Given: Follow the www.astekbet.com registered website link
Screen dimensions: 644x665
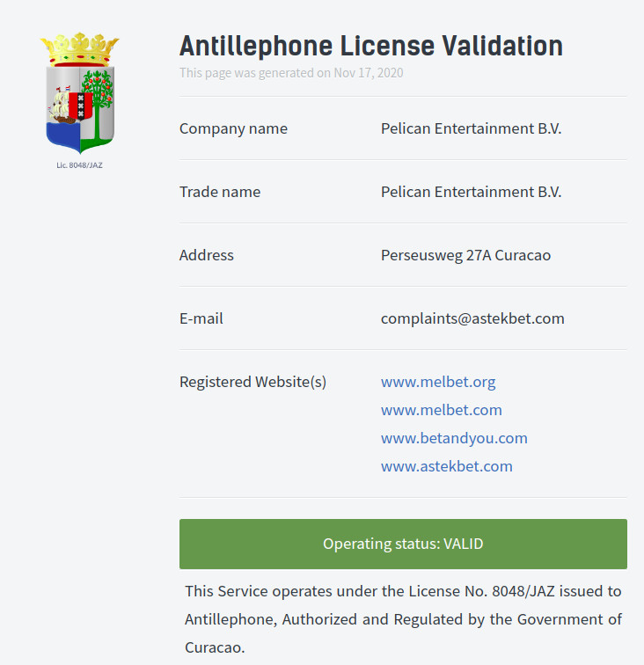Looking at the screenshot, I should pos(446,466).
